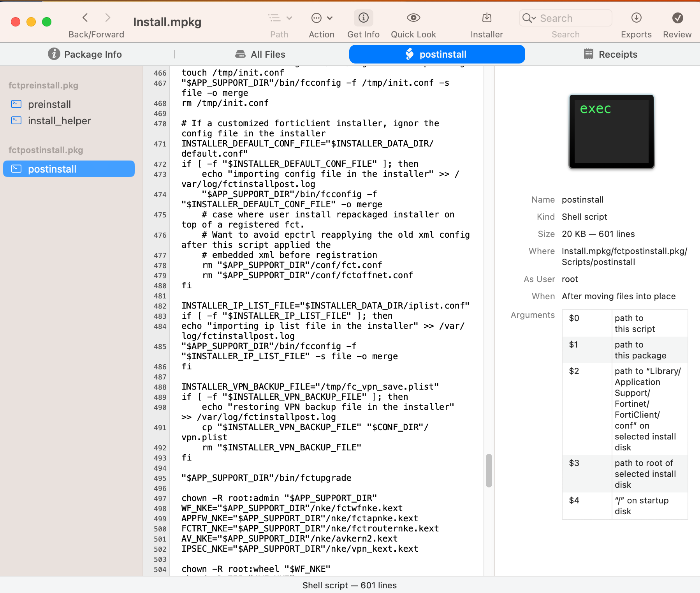Click the Review checkmark icon
The image size is (700, 593).
tap(677, 18)
